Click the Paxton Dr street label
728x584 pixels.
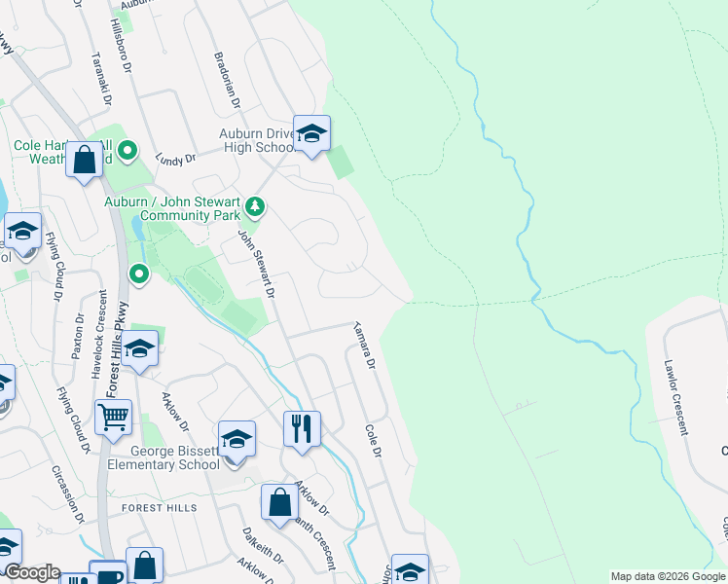click(x=78, y=336)
